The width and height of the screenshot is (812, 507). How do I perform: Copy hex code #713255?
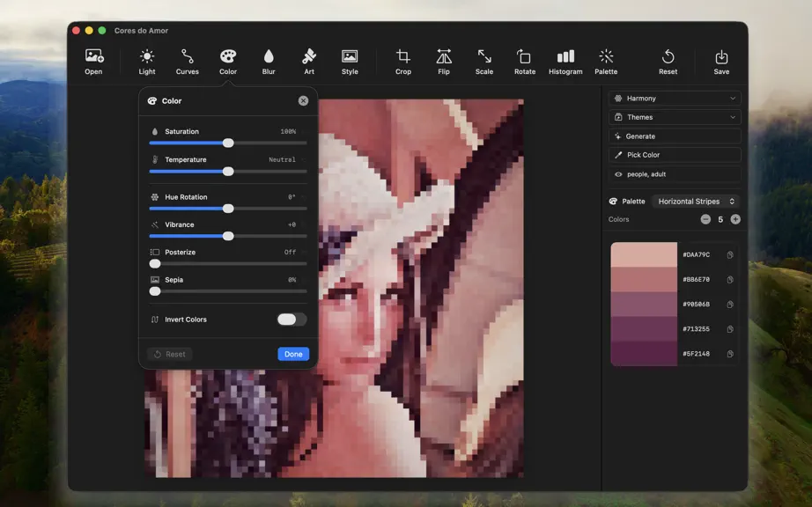click(x=730, y=329)
